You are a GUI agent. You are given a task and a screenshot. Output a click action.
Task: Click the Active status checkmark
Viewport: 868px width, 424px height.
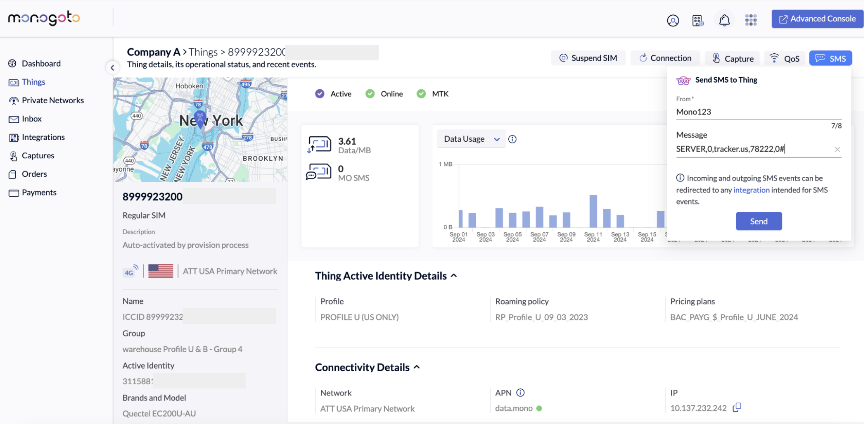coord(320,94)
